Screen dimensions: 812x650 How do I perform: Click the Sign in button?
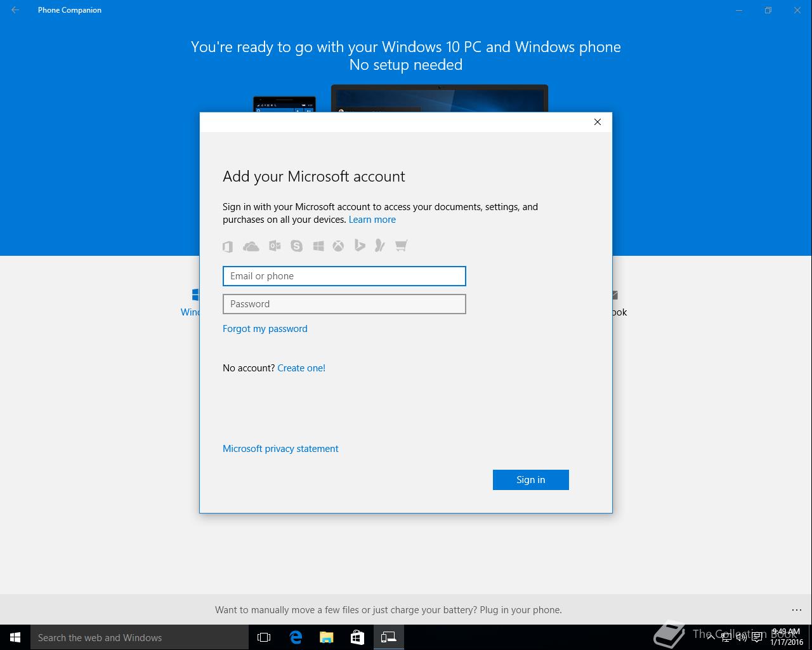coord(531,480)
